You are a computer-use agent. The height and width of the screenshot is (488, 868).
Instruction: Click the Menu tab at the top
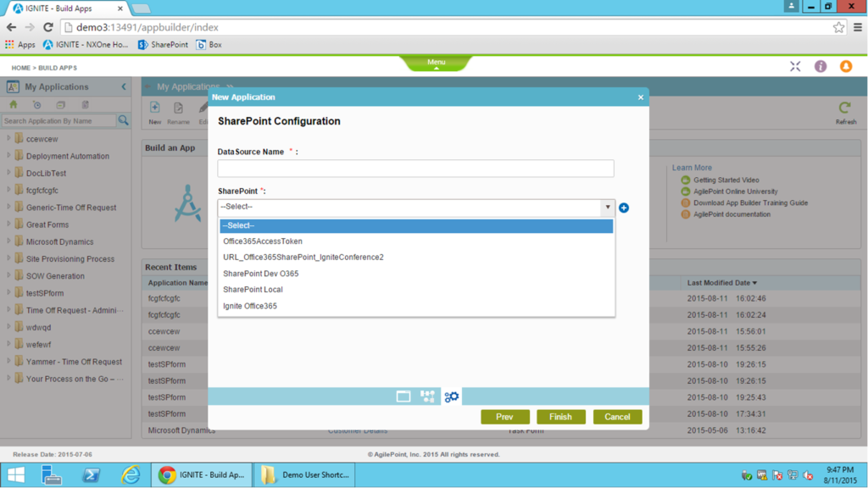pyautogui.click(x=435, y=61)
